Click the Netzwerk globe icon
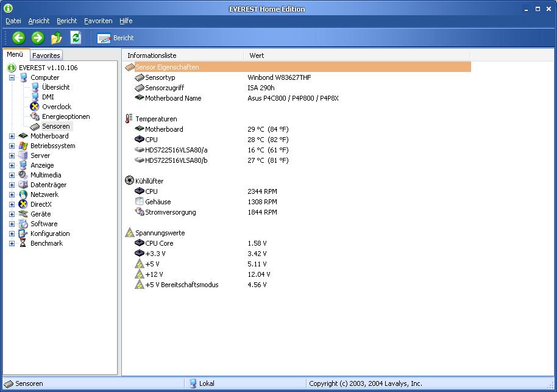557x392 pixels. tap(23, 194)
